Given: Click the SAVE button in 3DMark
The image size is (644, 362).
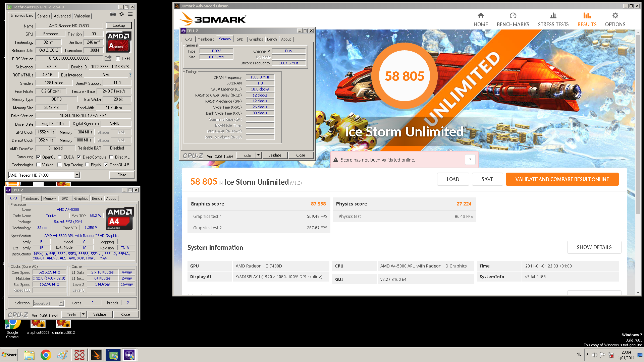Looking at the screenshot, I should coord(487,179).
